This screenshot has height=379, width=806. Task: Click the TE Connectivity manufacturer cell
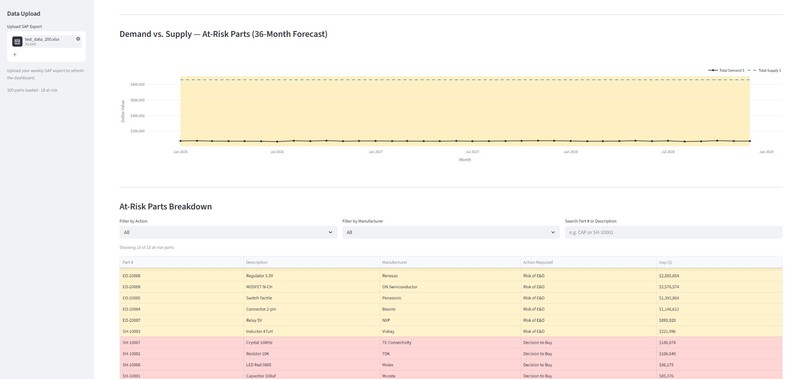450,342
